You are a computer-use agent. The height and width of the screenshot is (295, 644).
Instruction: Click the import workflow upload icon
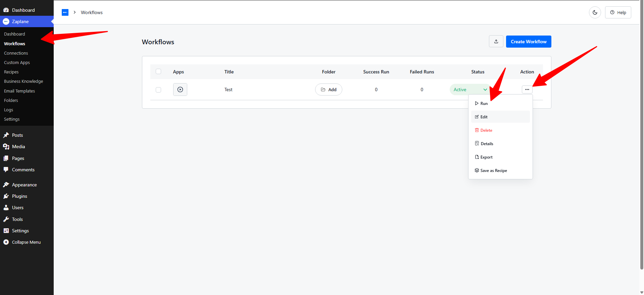(x=496, y=42)
